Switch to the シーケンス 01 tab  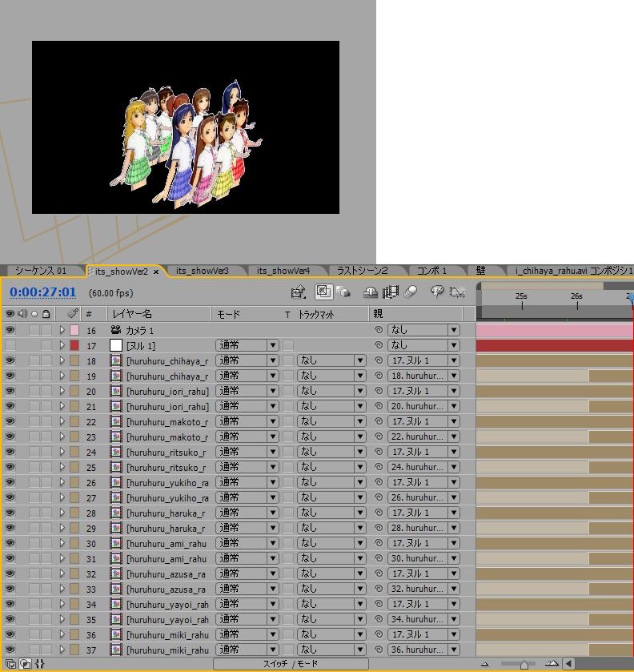coord(41,271)
